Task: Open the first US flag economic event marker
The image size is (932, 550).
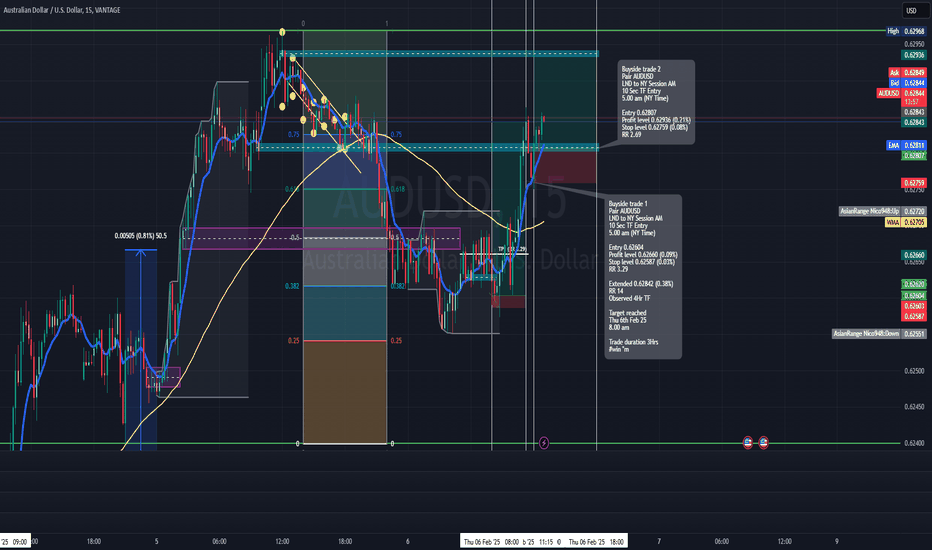Action: (x=748, y=442)
